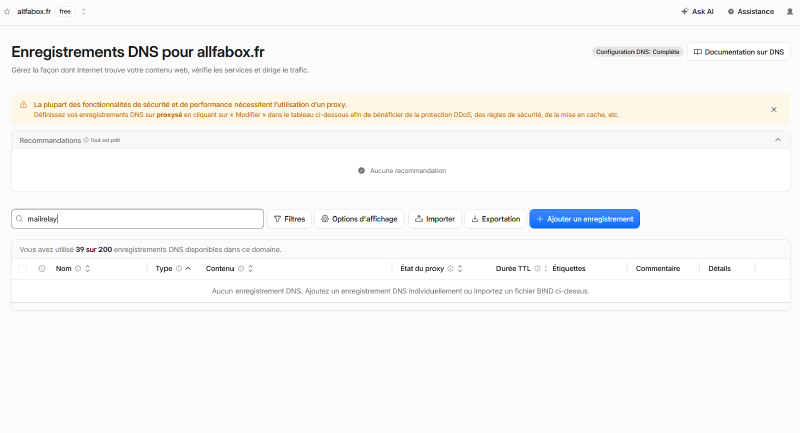Click the info icon next to État du proxy
Image resolution: width=800 pixels, height=433 pixels.
(x=451, y=268)
